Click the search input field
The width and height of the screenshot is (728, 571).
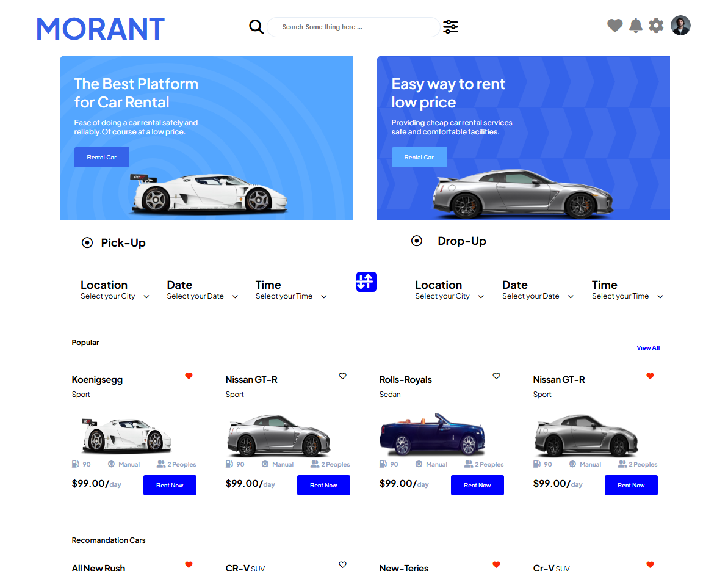coord(353,27)
